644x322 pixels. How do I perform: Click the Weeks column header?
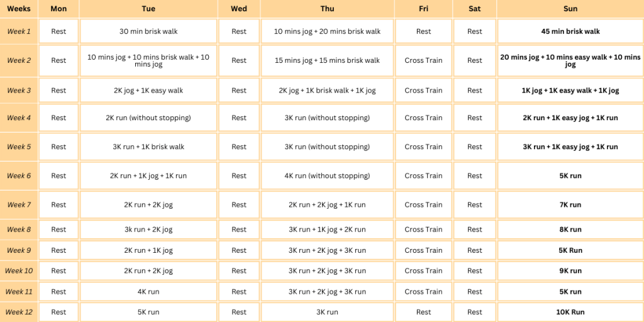[19, 9]
